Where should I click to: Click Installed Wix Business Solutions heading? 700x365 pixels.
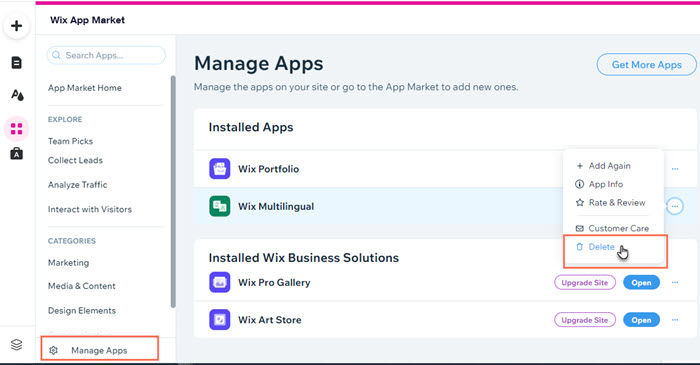click(x=304, y=257)
